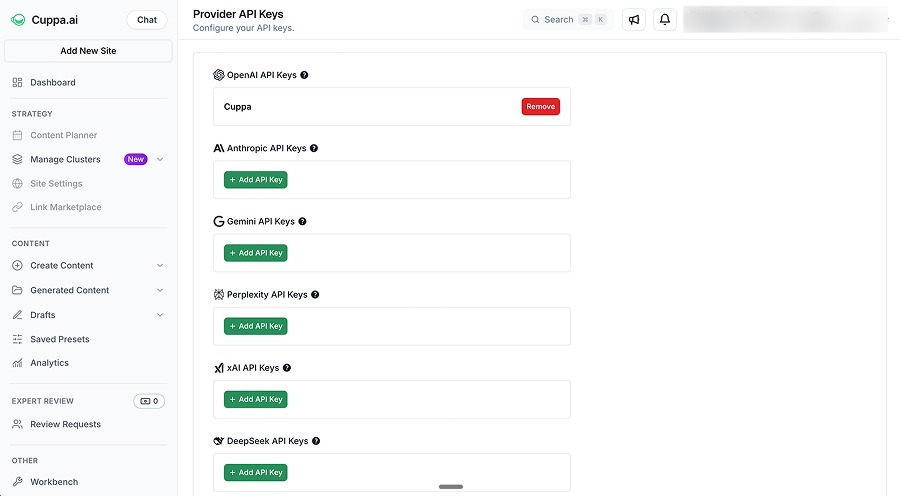This screenshot has width=900, height=496.
Task: Add a Perplexity API key
Action: point(255,326)
